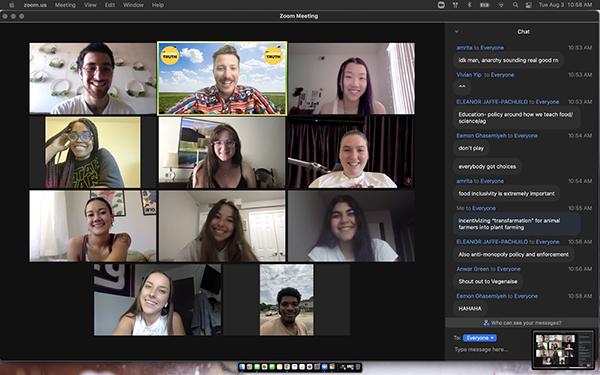600x375 pixels.
Task: Open the Who can see your messages link
Action: pyautogui.click(x=522, y=323)
